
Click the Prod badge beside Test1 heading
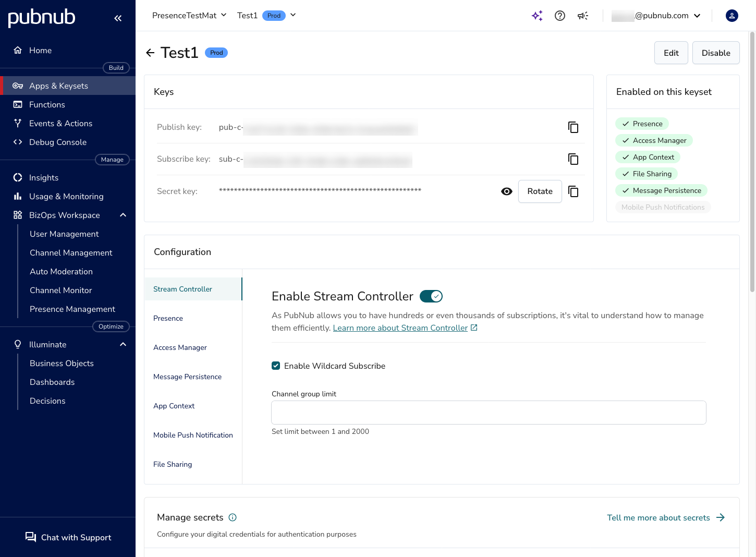216,53
